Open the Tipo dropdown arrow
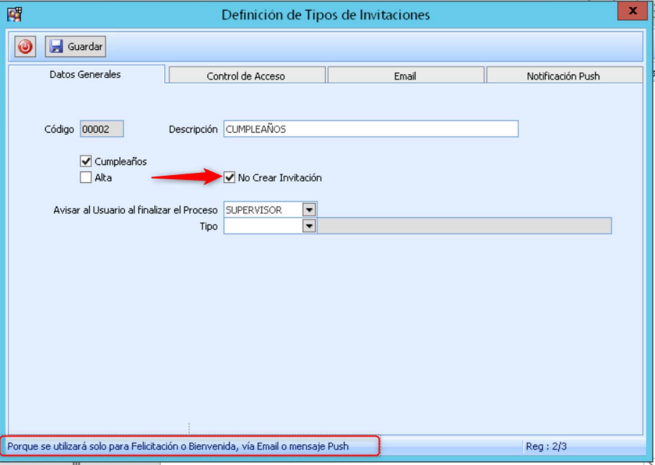Image resolution: width=655 pixels, height=465 pixels. pos(309,226)
